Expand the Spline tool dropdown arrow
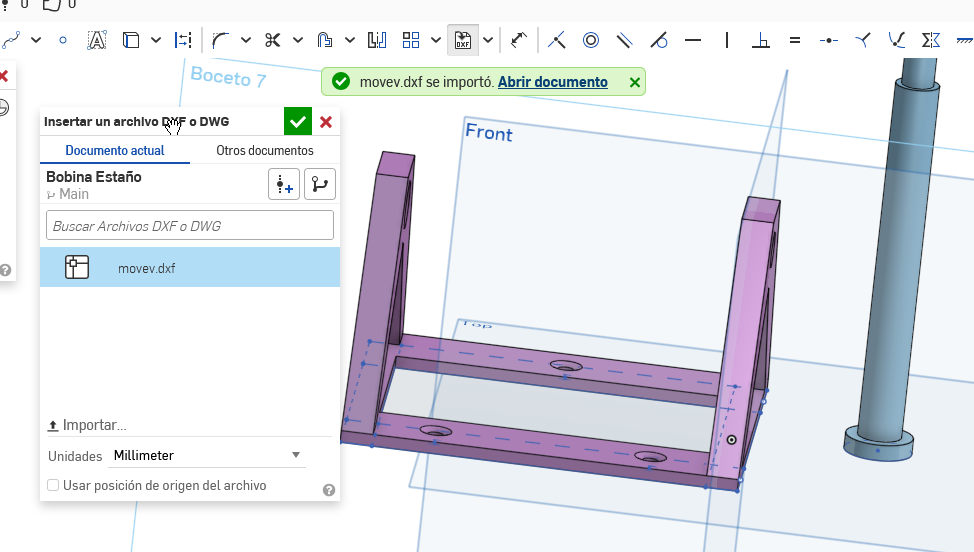The image size is (974, 552). coord(36,40)
